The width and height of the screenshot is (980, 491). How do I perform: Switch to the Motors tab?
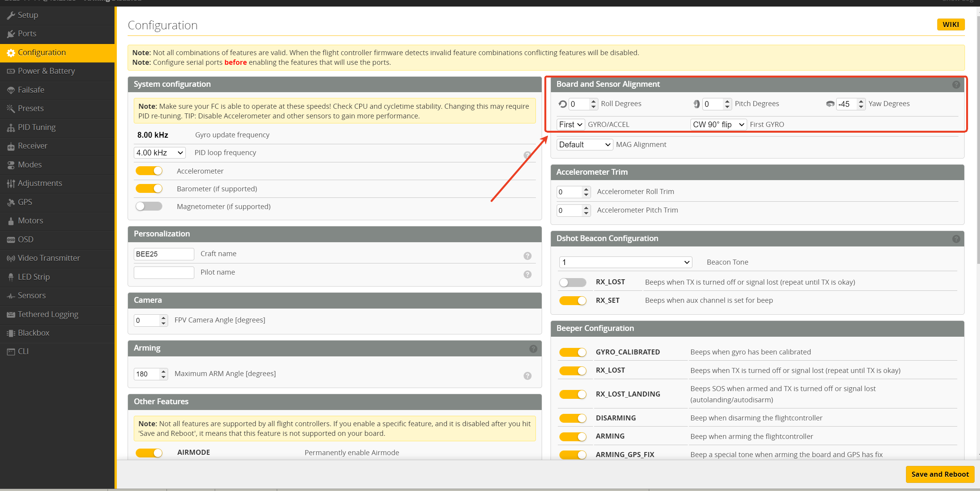pos(30,221)
